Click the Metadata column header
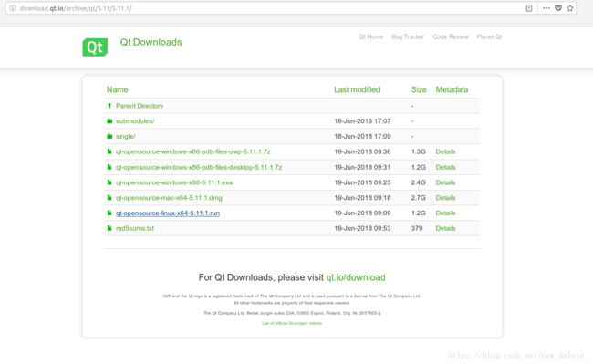This screenshot has width=593, height=364. 452,89
